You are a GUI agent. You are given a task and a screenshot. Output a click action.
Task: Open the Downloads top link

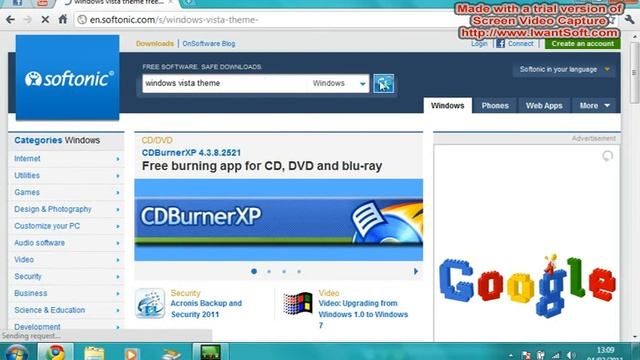coord(155,43)
